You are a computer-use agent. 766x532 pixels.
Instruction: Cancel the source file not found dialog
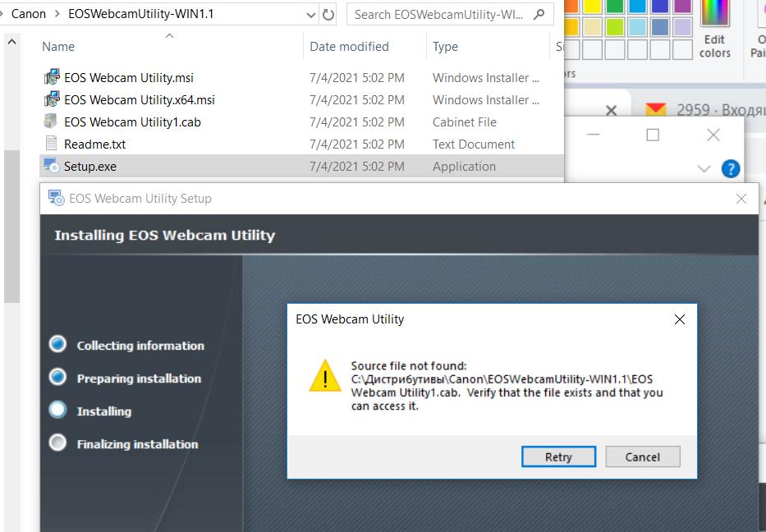(643, 456)
